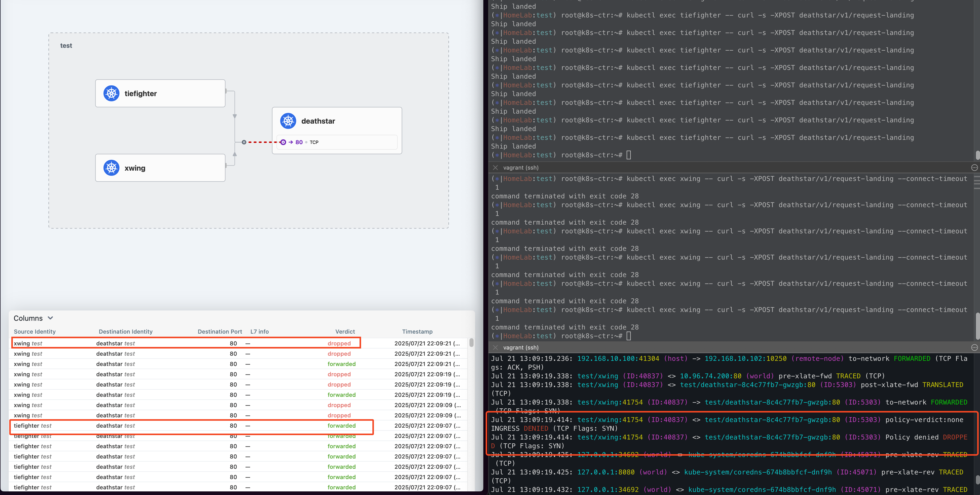Click the deathstar service card title

[318, 121]
